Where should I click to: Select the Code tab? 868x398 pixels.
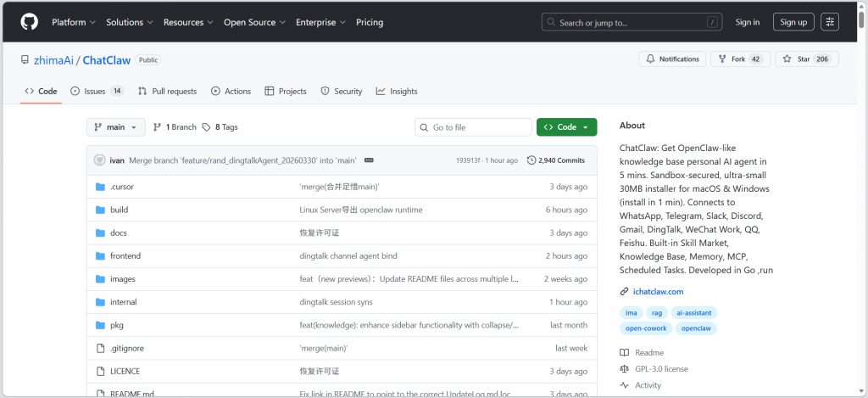click(x=41, y=91)
